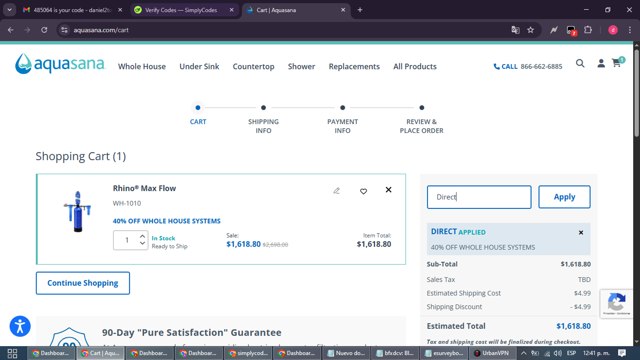Open the site search magnifier icon
The width and height of the screenshot is (640, 360).
click(580, 63)
